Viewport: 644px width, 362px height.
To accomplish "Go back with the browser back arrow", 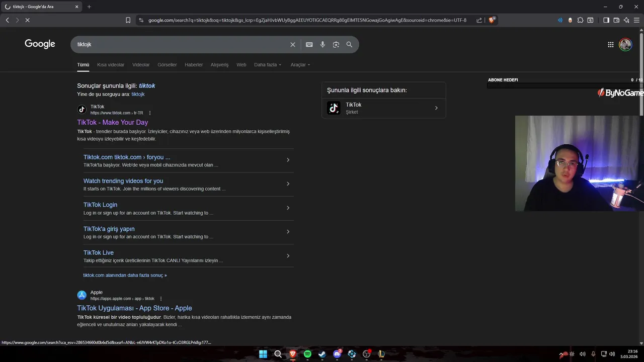I will click(x=7, y=20).
